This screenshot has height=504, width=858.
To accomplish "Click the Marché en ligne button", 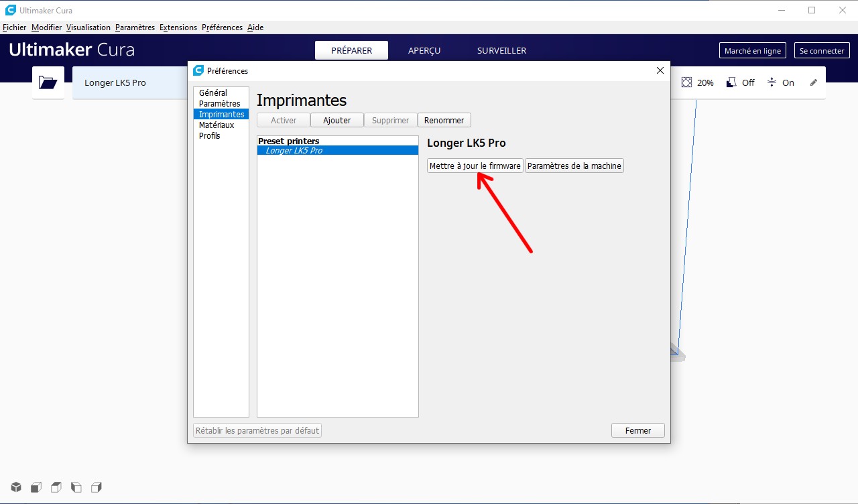I will (753, 51).
